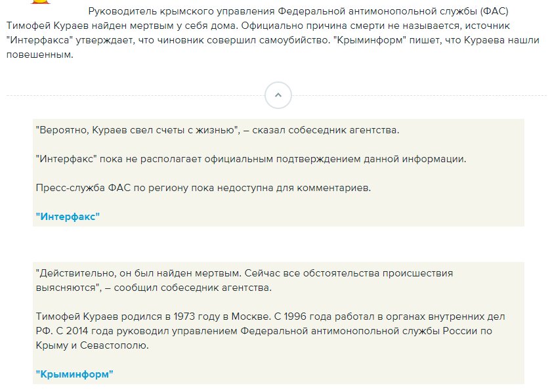548x392 pixels.
Task: Open the "Крыминформ" source link
Action: 74,374
